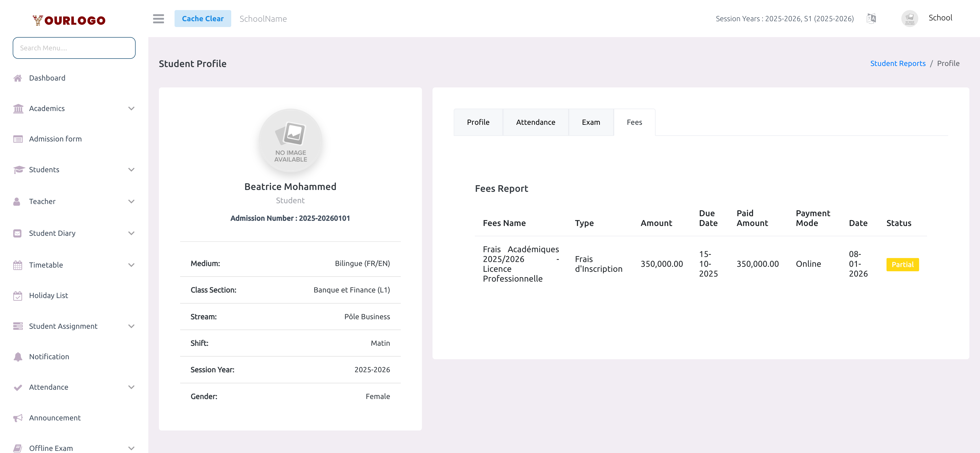Switch to the Attendance tab
The height and width of the screenshot is (453, 980).
tap(536, 122)
